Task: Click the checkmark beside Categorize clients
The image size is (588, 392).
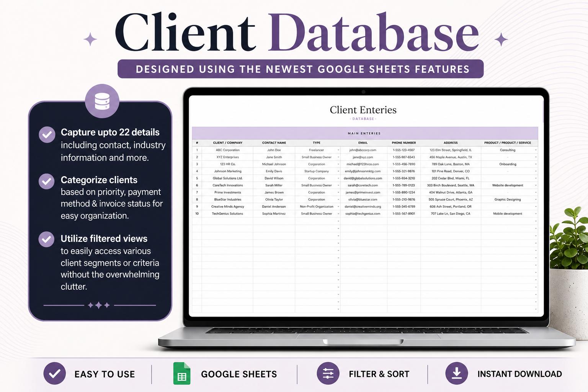Action: (47, 181)
